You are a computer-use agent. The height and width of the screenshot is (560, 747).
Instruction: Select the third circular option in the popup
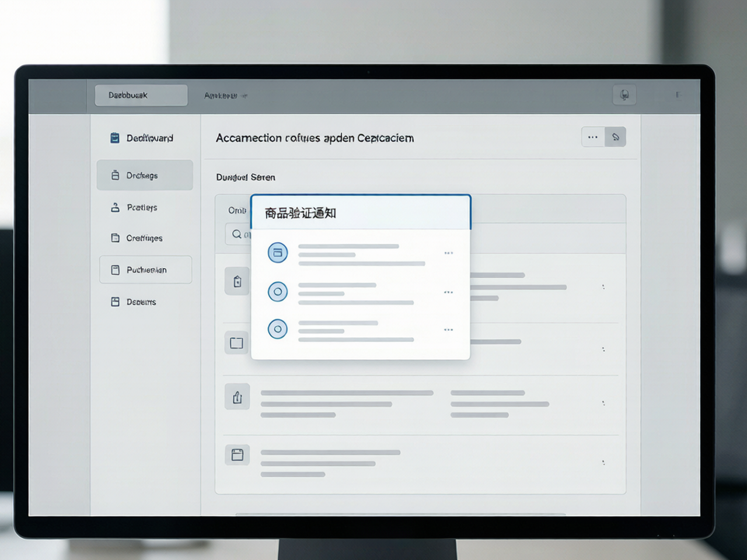(278, 329)
